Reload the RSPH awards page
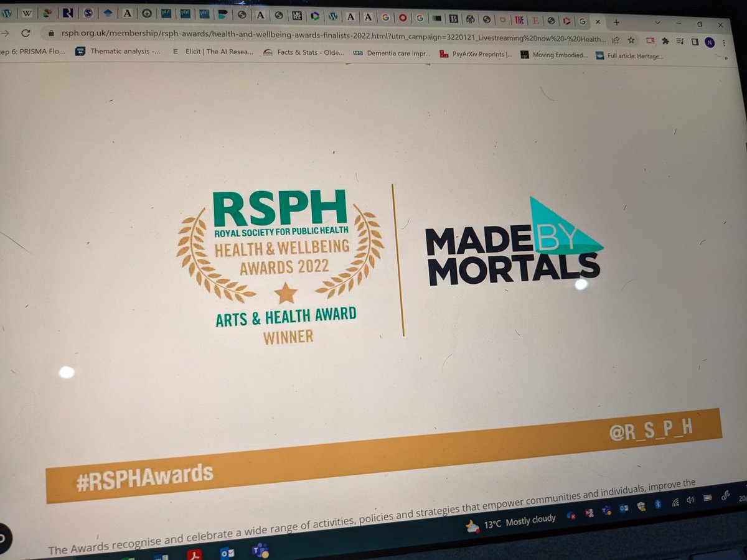The width and height of the screenshot is (747, 560). coord(26,32)
